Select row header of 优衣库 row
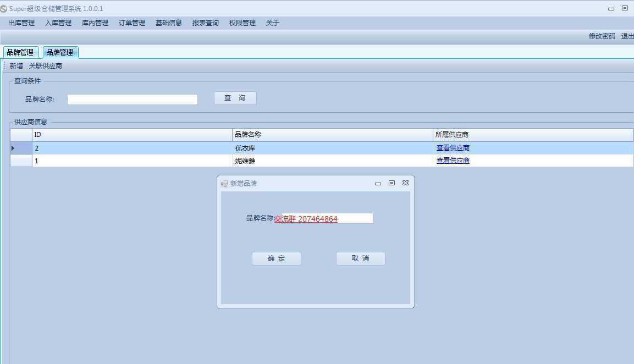 click(21, 148)
